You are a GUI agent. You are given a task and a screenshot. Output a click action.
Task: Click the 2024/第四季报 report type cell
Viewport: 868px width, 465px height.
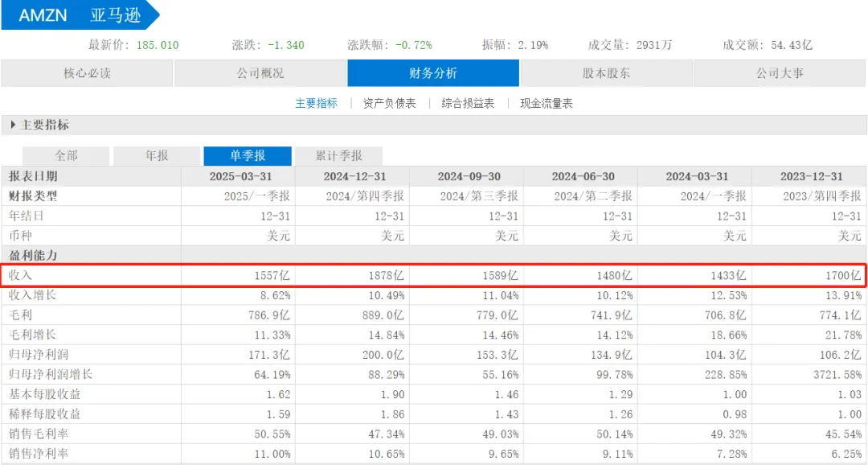[x=365, y=196]
